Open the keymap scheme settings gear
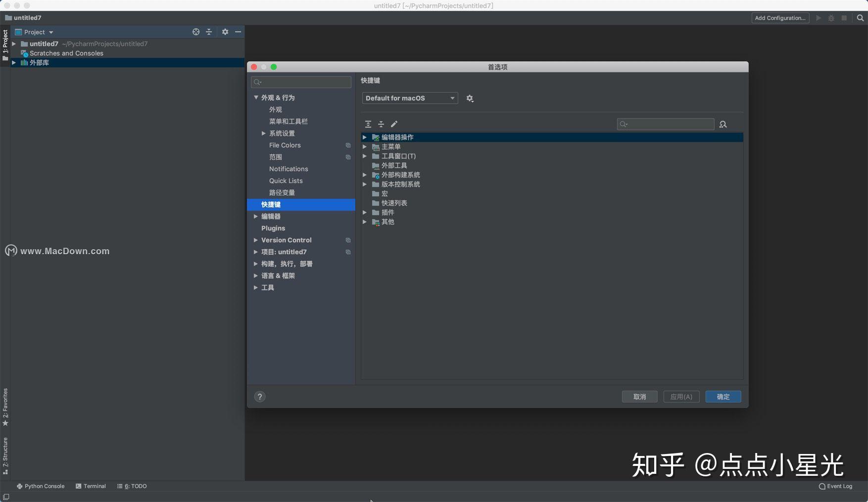 pos(470,98)
